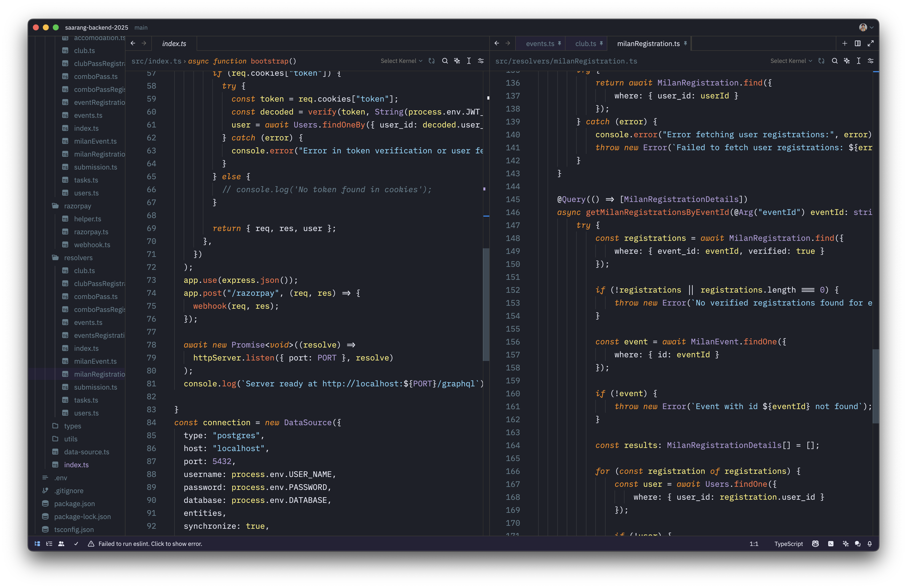Image resolution: width=907 pixels, height=588 pixels.
Task: Click inline assist sparkle in index.ts toolbar
Action: [457, 61]
